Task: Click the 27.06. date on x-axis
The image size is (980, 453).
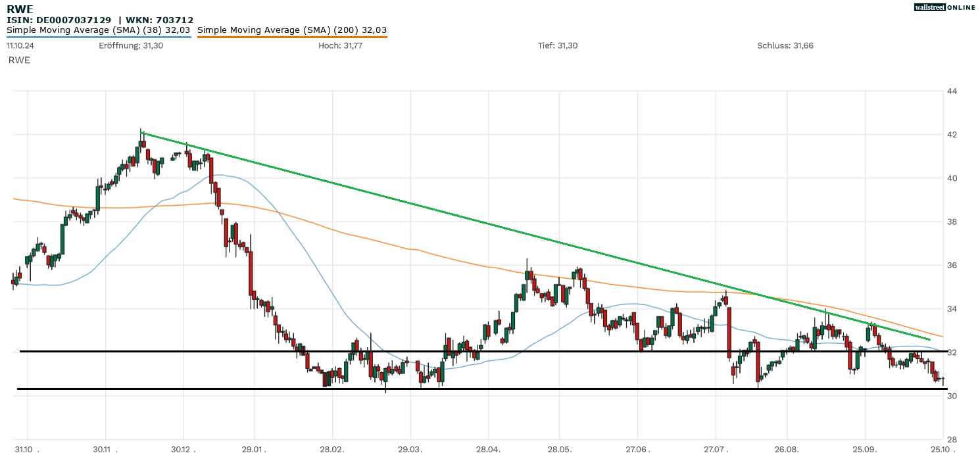Action: (x=637, y=448)
